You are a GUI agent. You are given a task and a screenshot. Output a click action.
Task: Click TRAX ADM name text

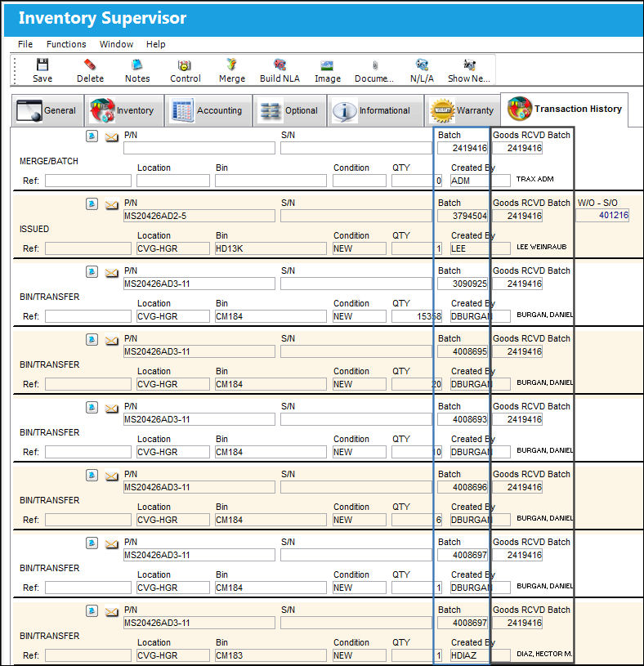pos(534,179)
